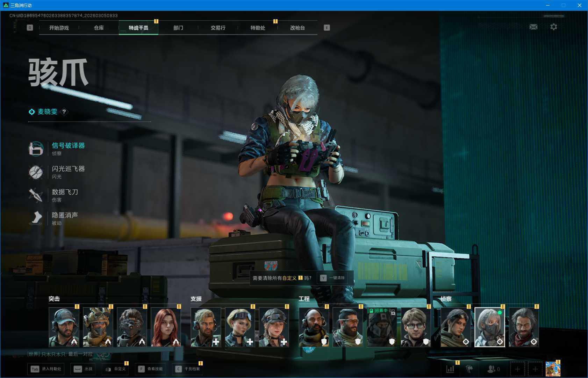The height and width of the screenshot is (378, 588).
Task: Select the capped, headset-wearing assault operator portrait
Action: click(64, 327)
